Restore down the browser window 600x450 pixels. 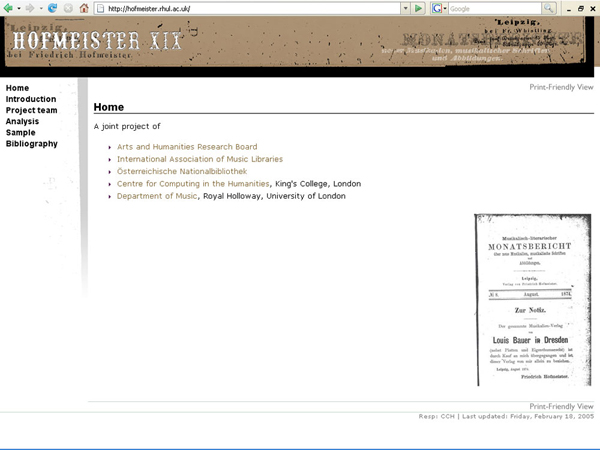click(x=580, y=8)
